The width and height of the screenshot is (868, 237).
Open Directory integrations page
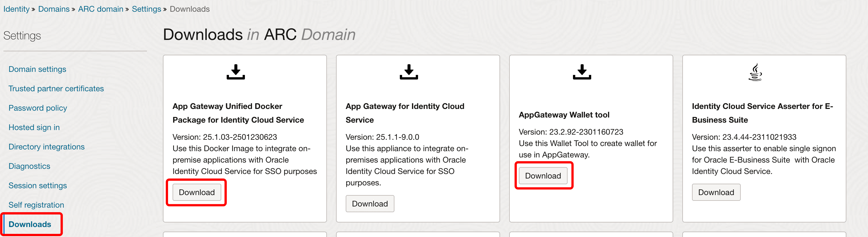[x=46, y=147]
